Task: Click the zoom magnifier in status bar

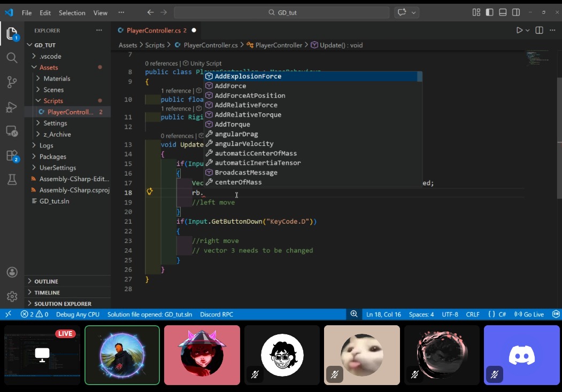Action: 354,314
